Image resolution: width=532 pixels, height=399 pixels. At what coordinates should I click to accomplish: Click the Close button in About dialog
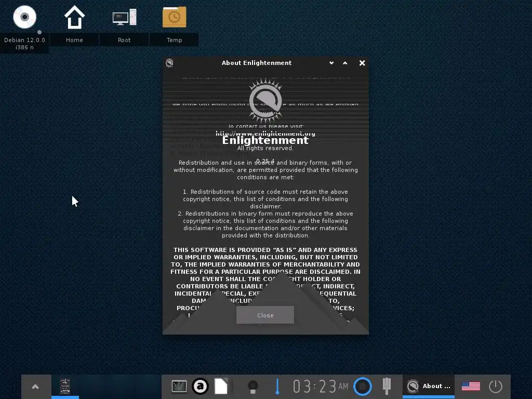coord(265,315)
